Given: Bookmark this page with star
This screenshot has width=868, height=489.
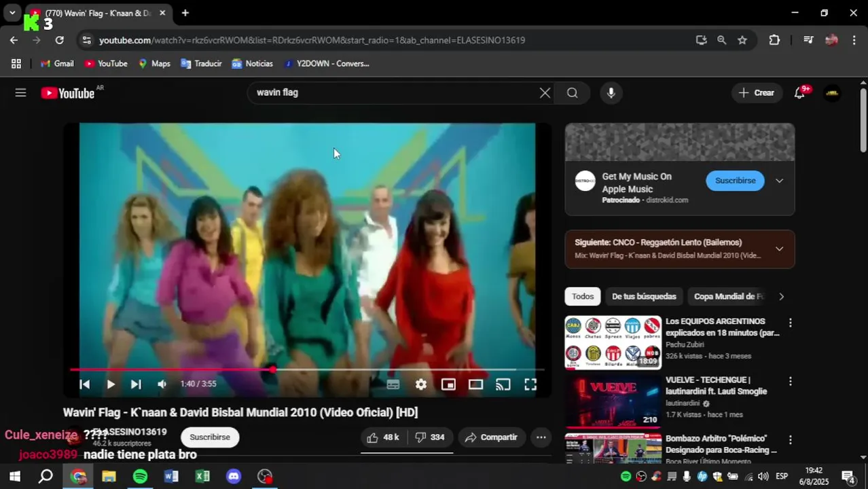Looking at the screenshot, I should [742, 40].
